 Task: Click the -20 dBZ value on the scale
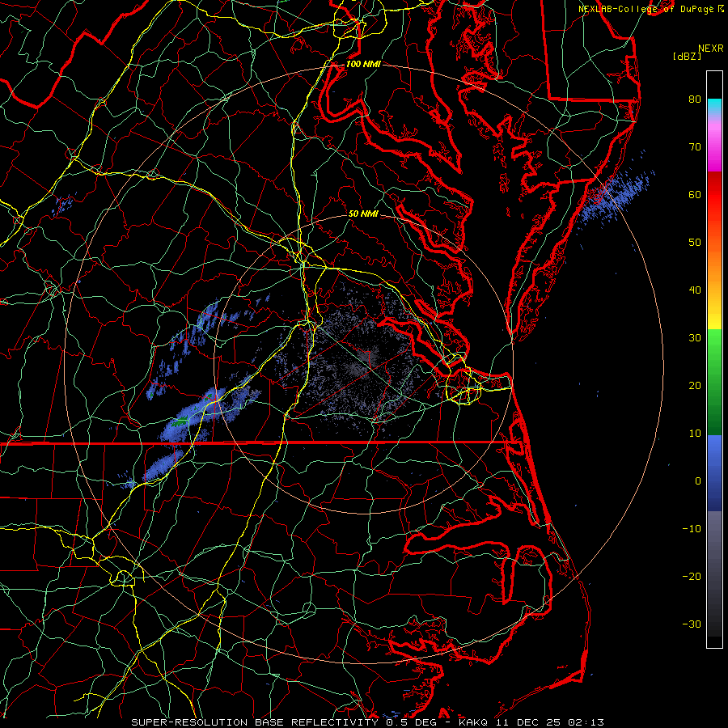[x=692, y=576]
